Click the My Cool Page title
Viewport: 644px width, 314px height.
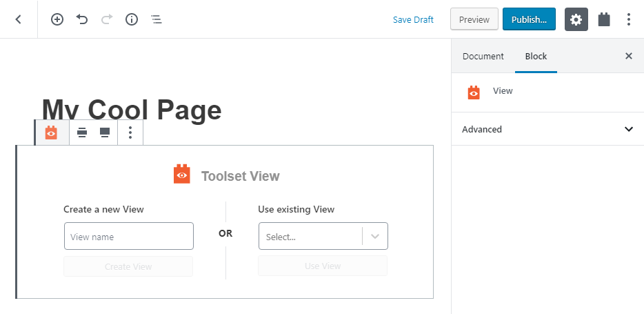tap(132, 110)
